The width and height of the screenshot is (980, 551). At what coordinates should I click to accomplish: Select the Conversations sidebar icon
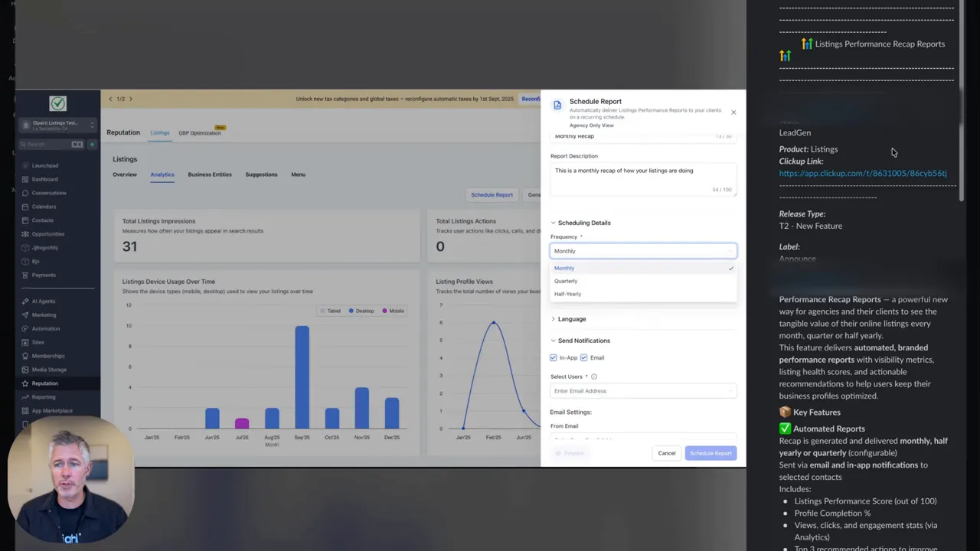48,193
